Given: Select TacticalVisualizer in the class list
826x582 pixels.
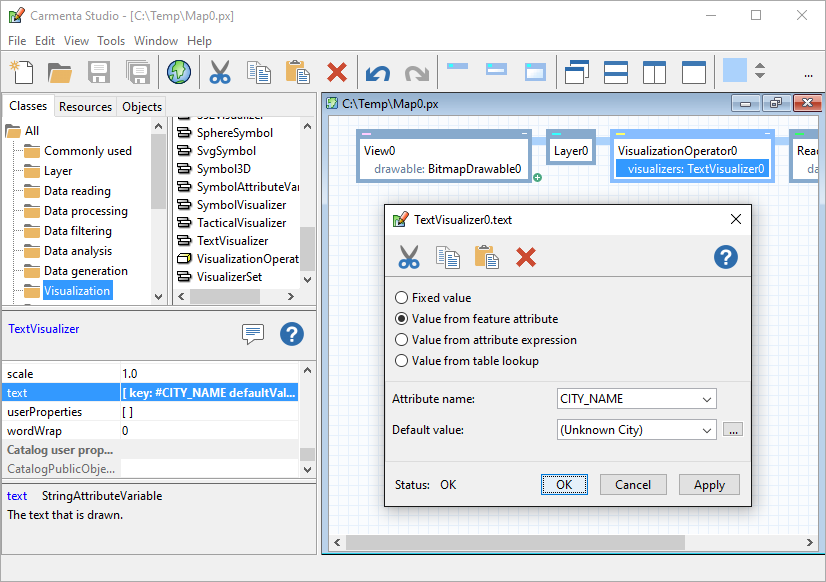Looking at the screenshot, I should [x=241, y=223].
